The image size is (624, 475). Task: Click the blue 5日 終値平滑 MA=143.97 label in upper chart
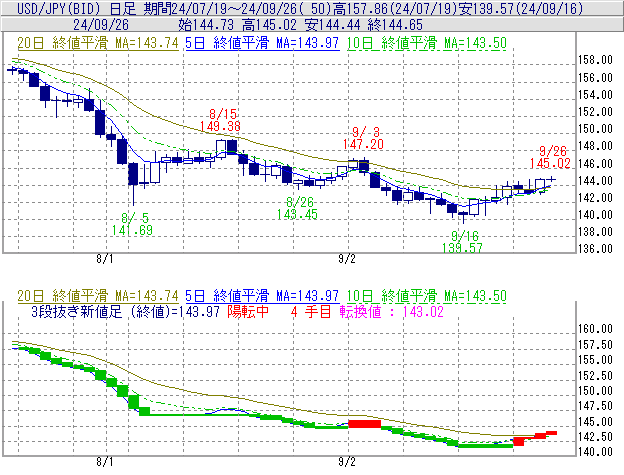pos(262,43)
